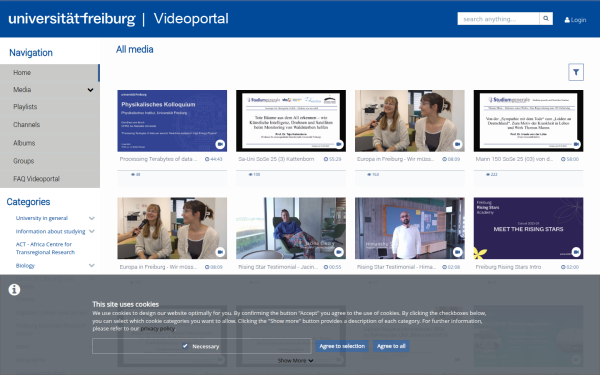Image resolution: width=600 pixels, height=375 pixels.
Task: Open the privacy policy link
Action: click(x=158, y=329)
